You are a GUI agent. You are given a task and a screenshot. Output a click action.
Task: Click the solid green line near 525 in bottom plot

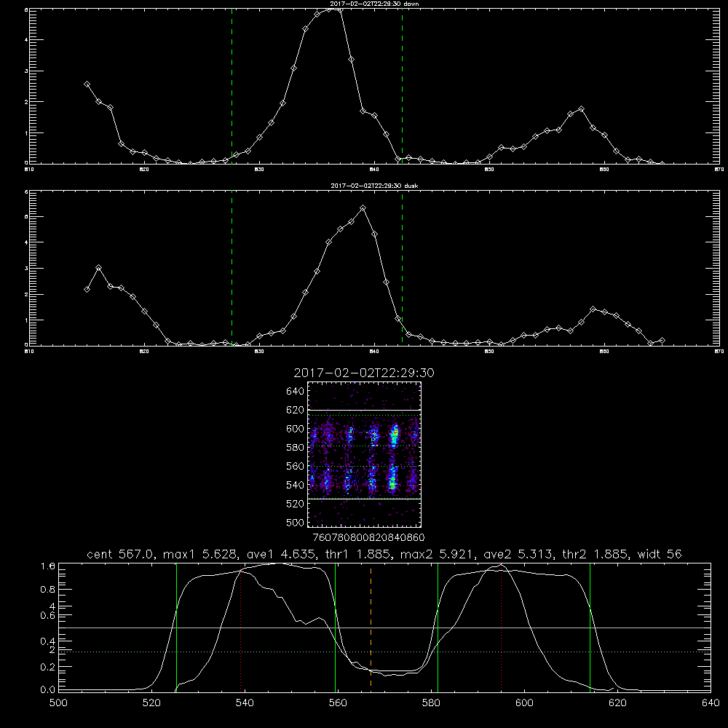click(x=176, y=628)
